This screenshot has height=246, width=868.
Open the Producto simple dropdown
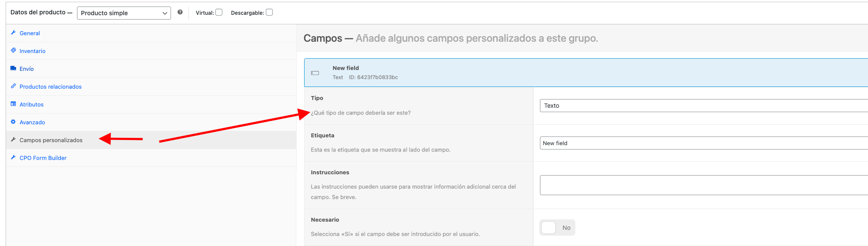(x=124, y=13)
